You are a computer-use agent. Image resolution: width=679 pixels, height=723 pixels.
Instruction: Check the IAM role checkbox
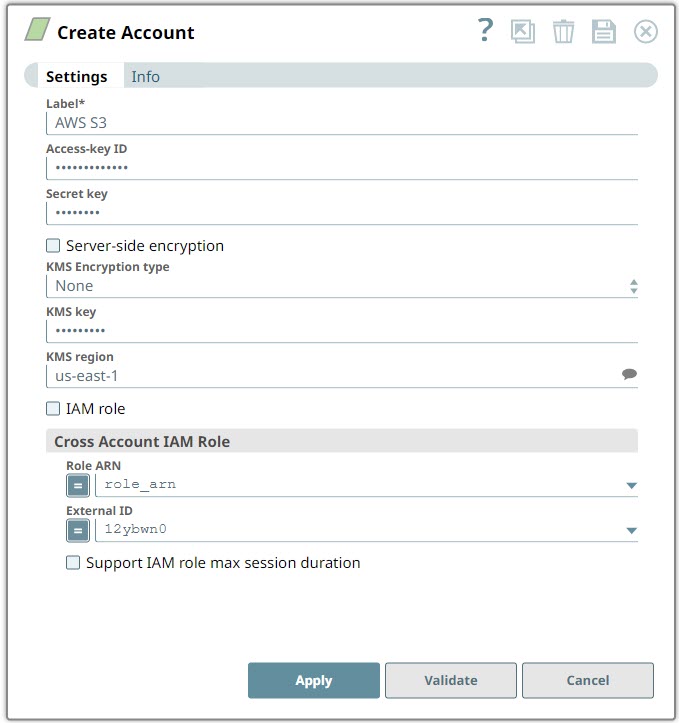click(54, 409)
